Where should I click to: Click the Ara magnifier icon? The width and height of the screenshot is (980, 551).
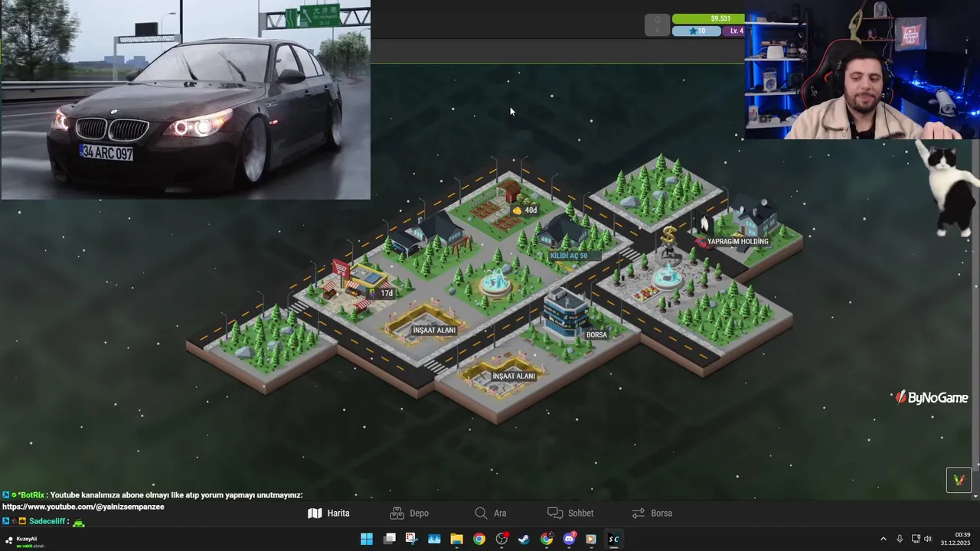click(481, 514)
